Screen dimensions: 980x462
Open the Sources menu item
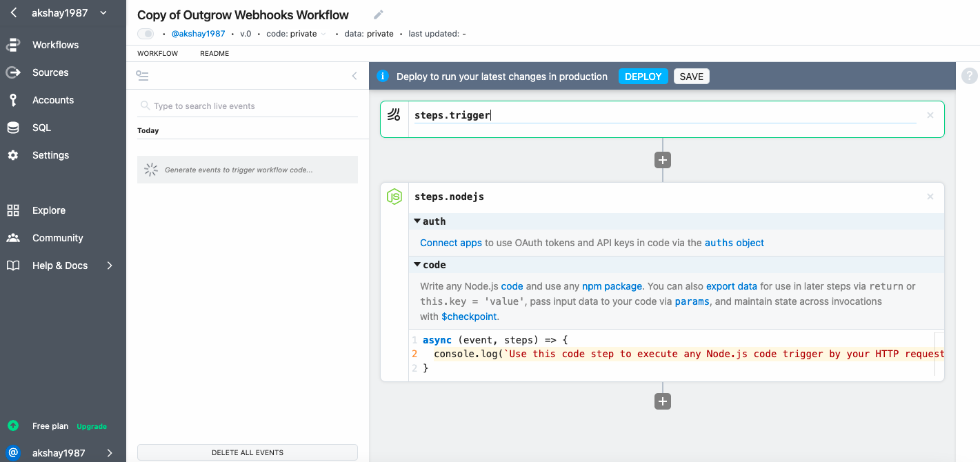[x=50, y=72]
